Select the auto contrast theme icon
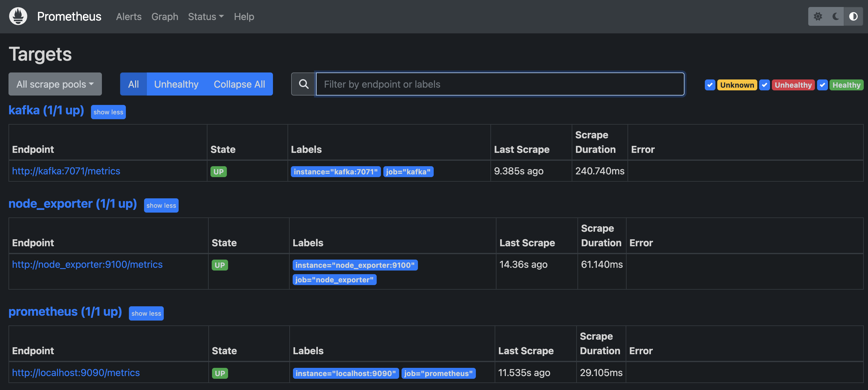This screenshot has width=868, height=390. pos(853,16)
